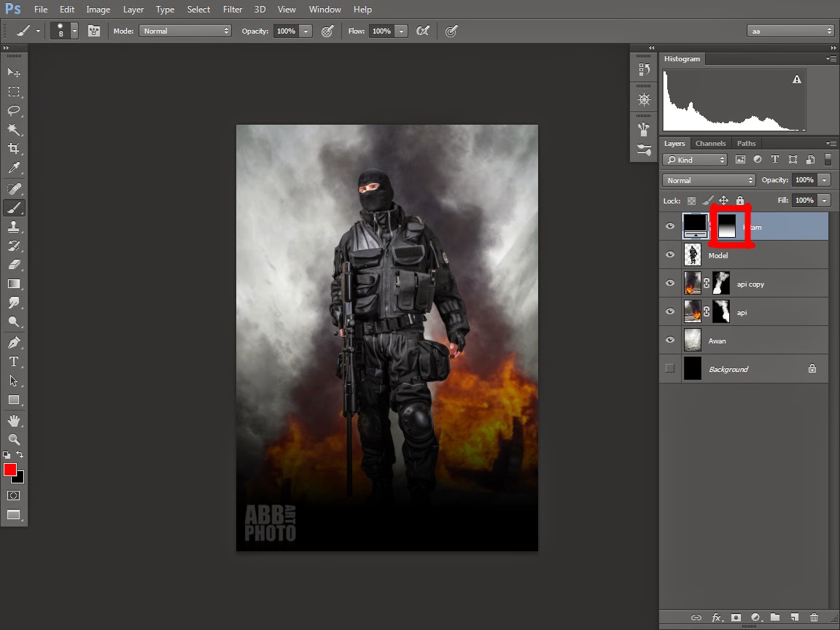The height and width of the screenshot is (630, 840).
Task: Open the layer blend mode Normal dropdown
Action: [x=709, y=180]
